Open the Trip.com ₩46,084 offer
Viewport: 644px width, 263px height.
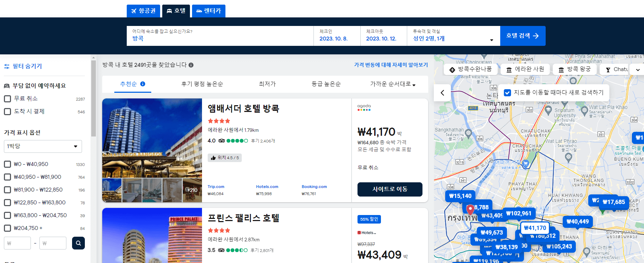point(216,190)
